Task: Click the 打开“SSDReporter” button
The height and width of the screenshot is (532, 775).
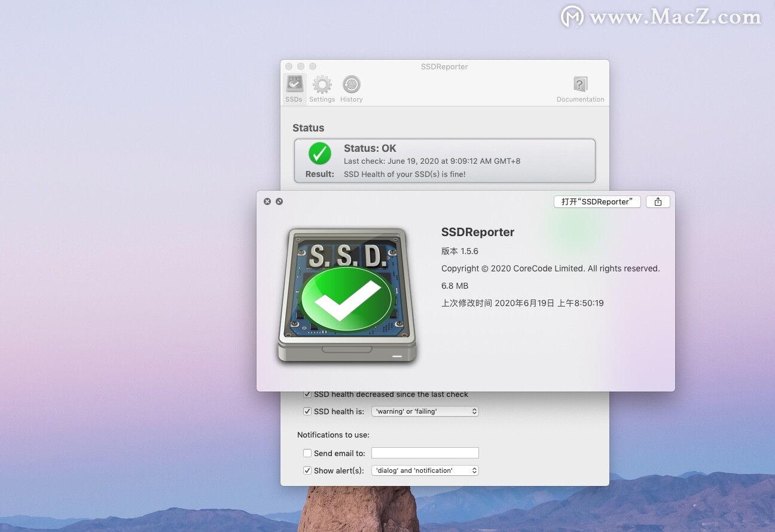Action: click(x=597, y=202)
